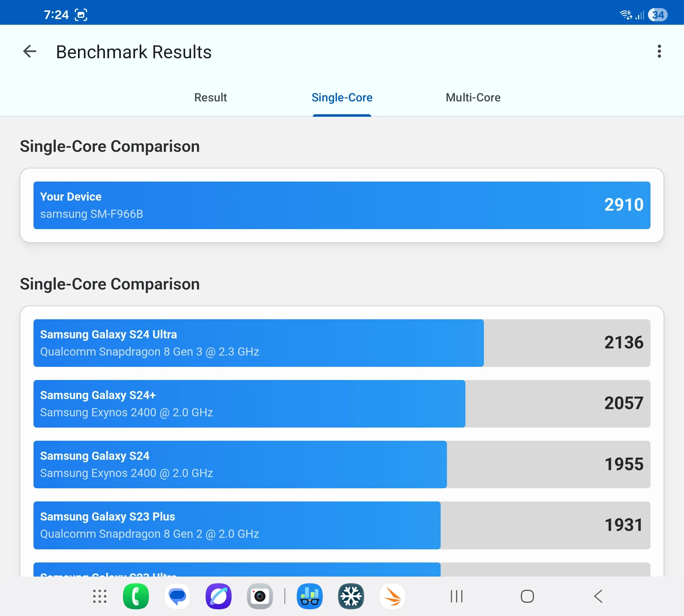Tap 'Qualcomm Snapdragon 8 Gen 3 @ 2.3 GHz'
The width and height of the screenshot is (684, 616).
[149, 352]
